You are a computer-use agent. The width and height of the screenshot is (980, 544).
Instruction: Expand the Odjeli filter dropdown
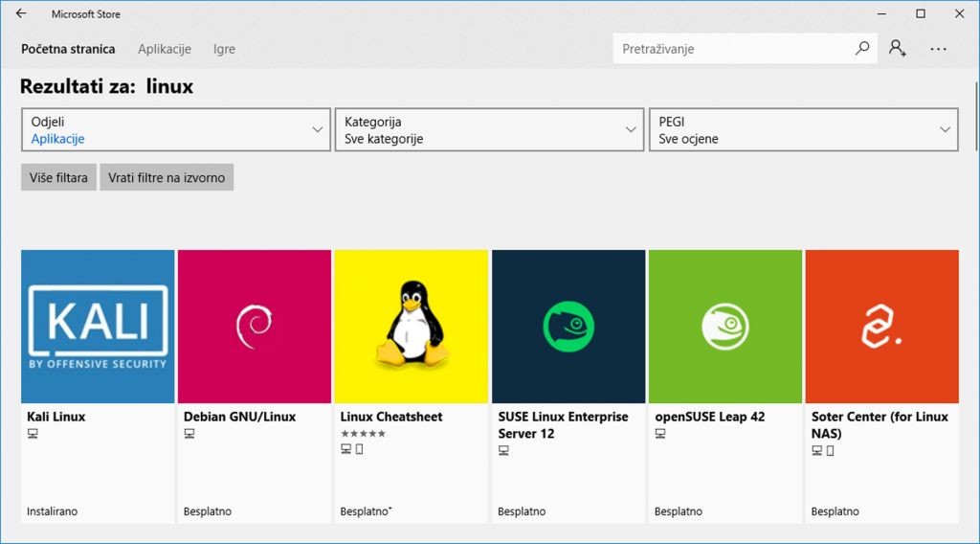click(x=176, y=129)
